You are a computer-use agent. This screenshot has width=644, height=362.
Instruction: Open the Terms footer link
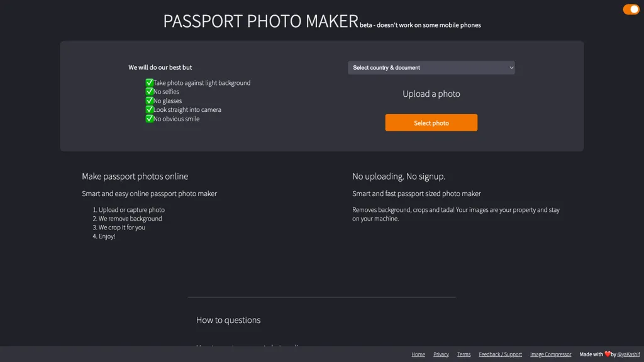tap(464, 354)
